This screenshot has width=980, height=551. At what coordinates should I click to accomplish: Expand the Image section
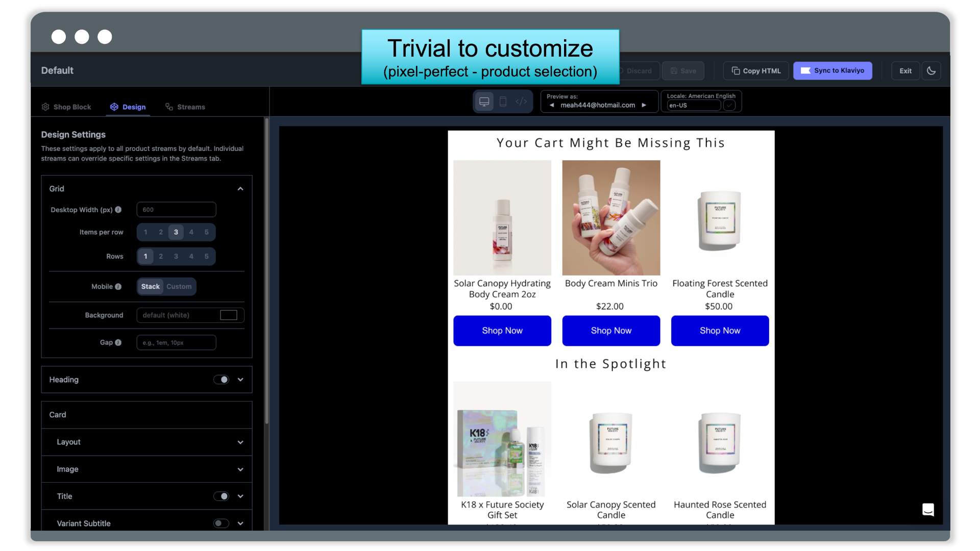tap(240, 469)
